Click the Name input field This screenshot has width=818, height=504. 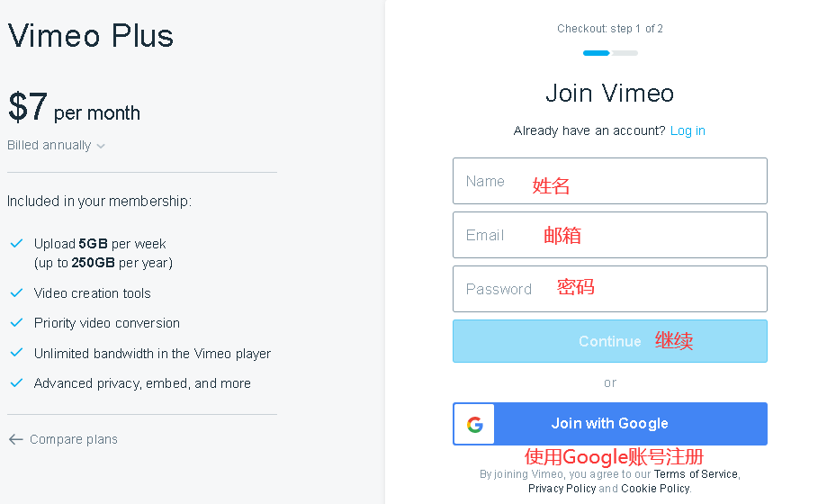(609, 181)
